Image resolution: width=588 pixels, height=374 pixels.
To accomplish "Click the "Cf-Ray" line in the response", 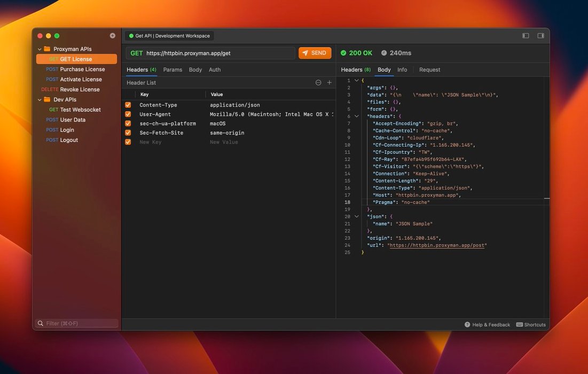I will [x=420, y=159].
